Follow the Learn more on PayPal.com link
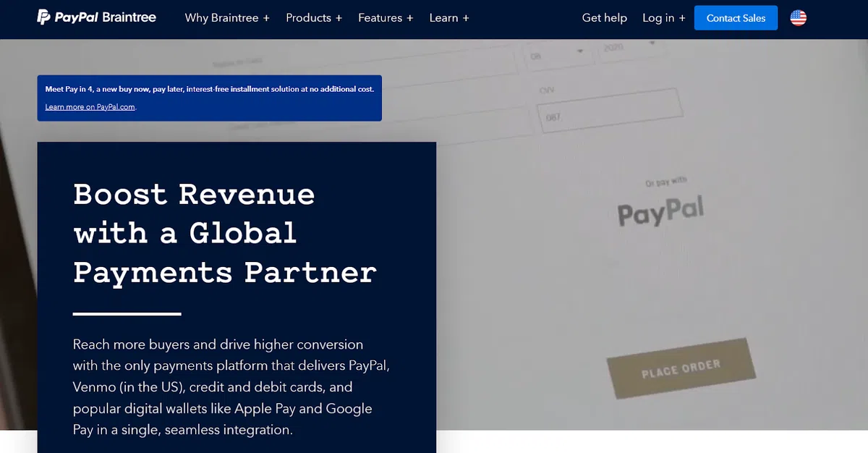The width and height of the screenshot is (868, 453). pyautogui.click(x=90, y=107)
